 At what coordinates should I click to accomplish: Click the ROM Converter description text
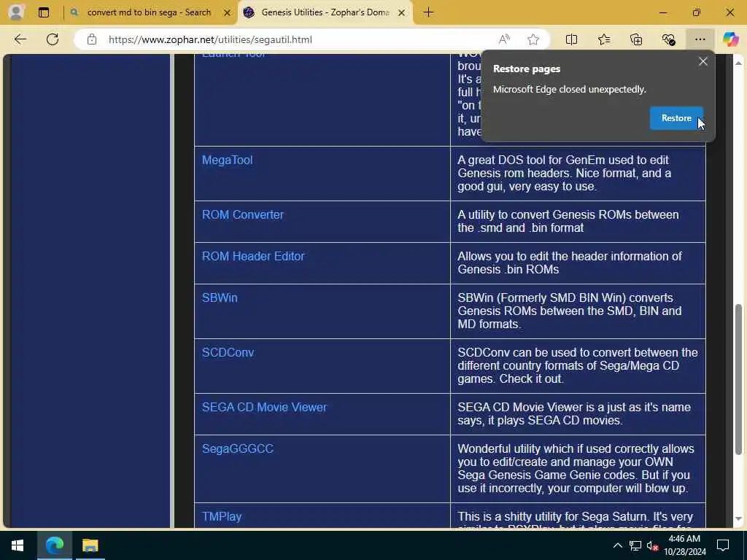(x=568, y=222)
